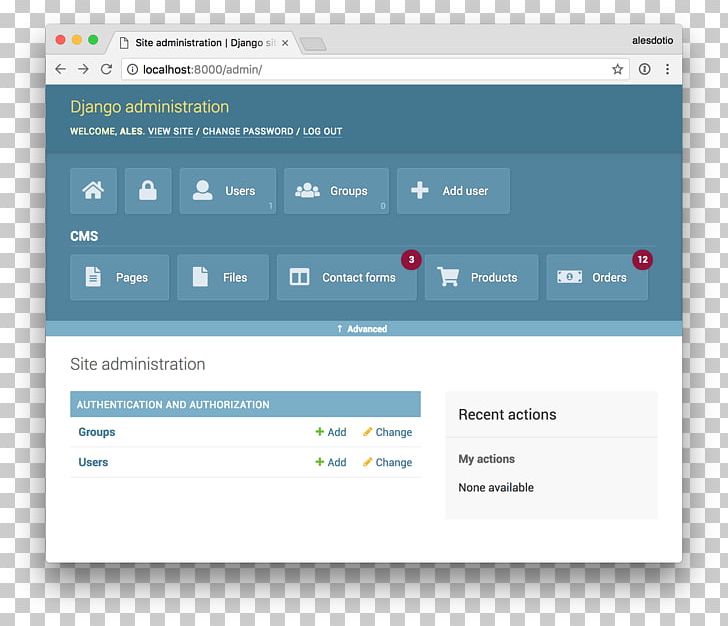Bookmark page with the star icon
Viewport: 728px width, 626px height.
pos(617,69)
